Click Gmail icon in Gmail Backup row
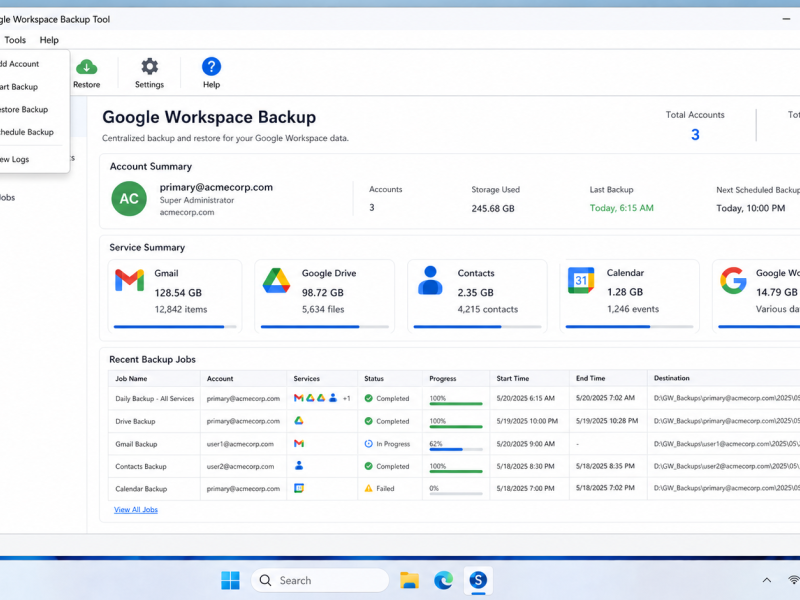Viewport: 800px width, 600px height. tap(299, 443)
